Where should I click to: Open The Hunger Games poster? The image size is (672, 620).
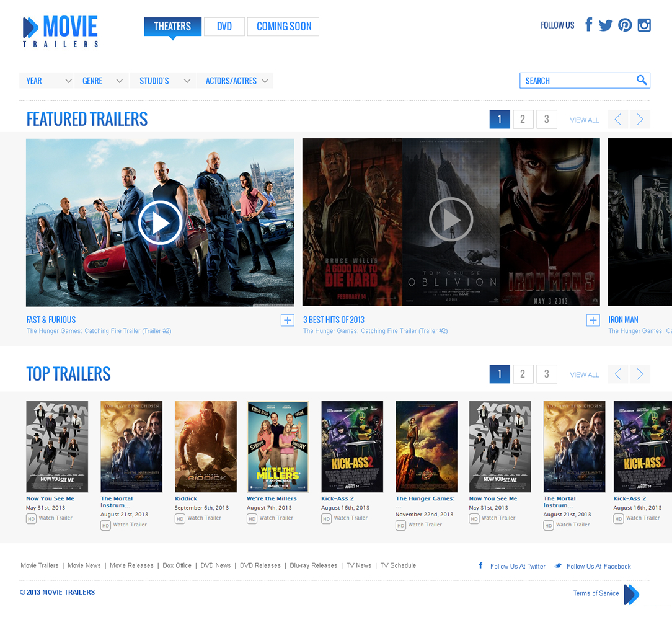[x=427, y=446]
